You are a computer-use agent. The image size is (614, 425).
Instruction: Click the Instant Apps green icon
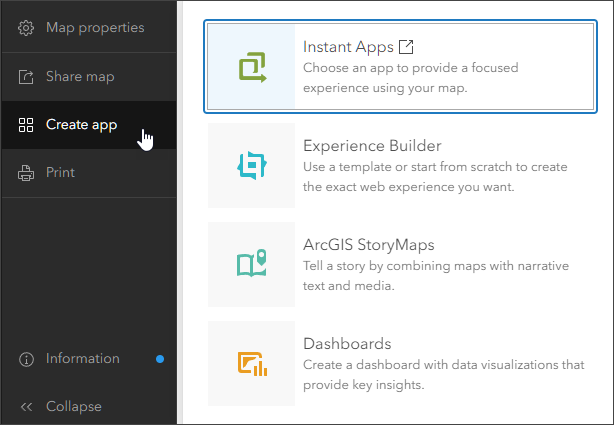251,66
